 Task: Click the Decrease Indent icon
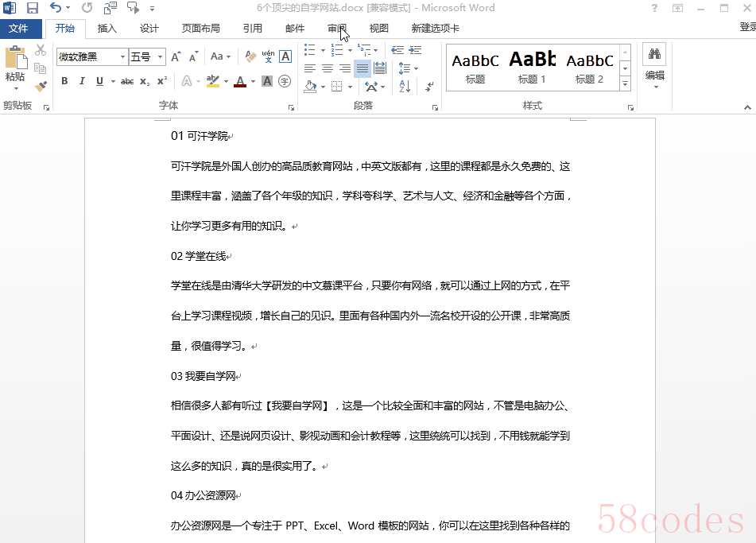coord(397,49)
